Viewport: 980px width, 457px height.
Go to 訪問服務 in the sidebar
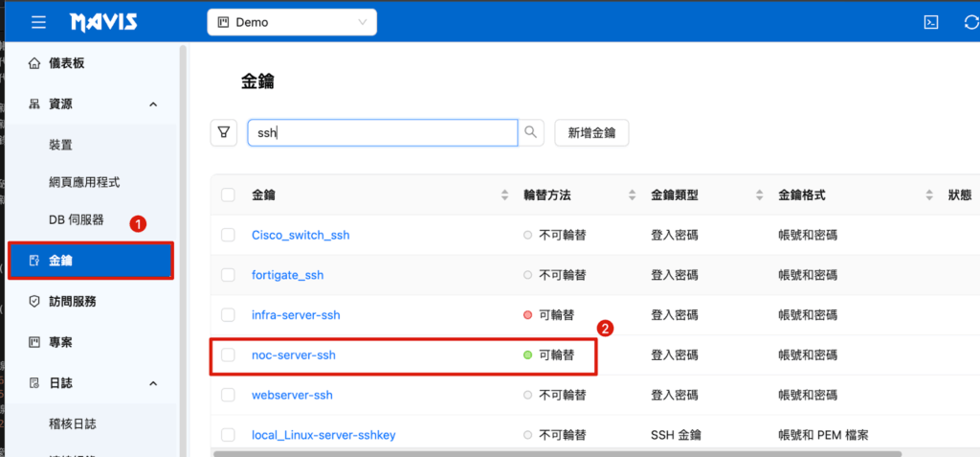[x=72, y=301]
